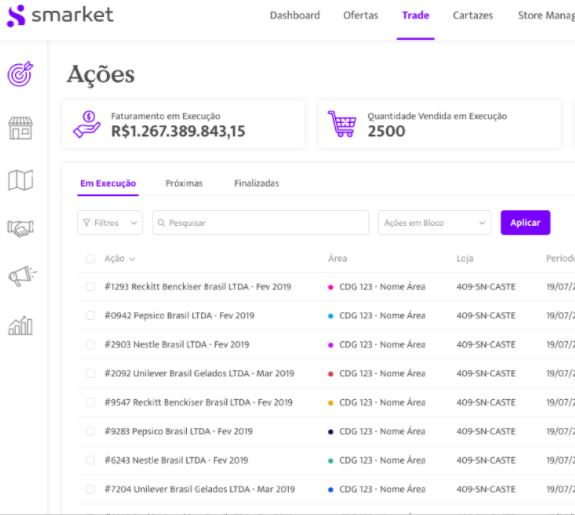
Task: Click the Loja column header
Action: click(x=465, y=259)
